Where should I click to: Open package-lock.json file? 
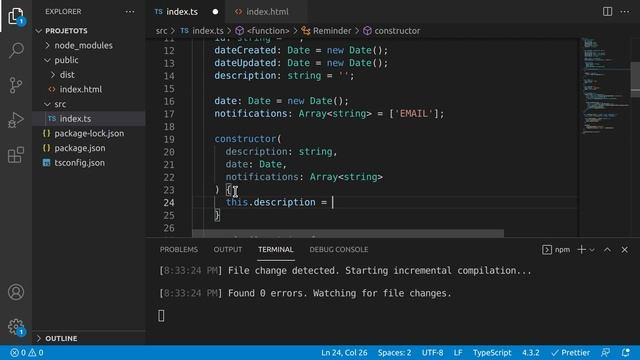(x=89, y=133)
